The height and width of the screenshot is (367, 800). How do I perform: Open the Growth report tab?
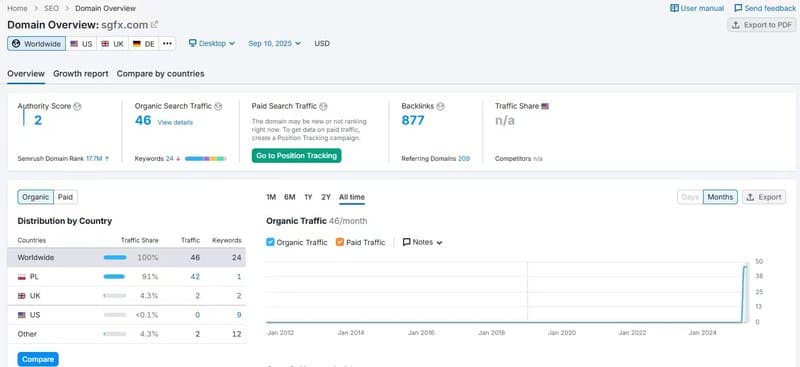point(81,74)
